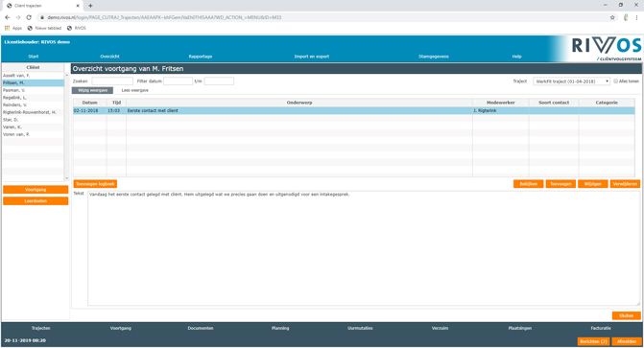644x348 pixels.
Task: Open Facturatie in bottom bar
Action: 601,328
